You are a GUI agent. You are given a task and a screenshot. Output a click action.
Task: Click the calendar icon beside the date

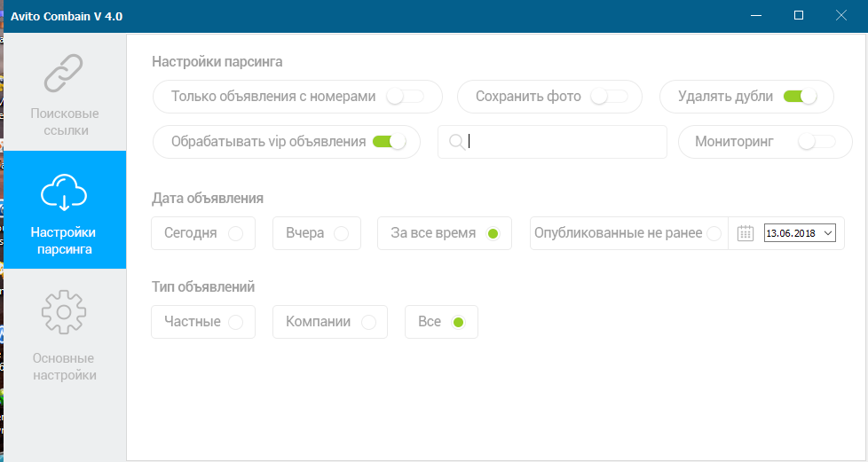tap(746, 233)
